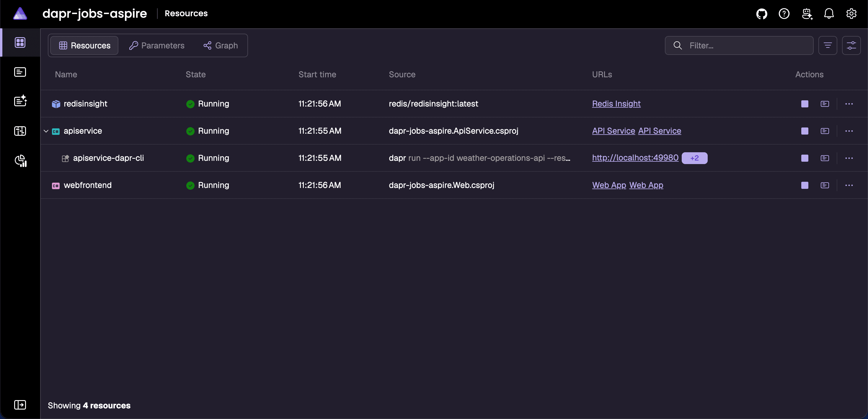Expand the sidebar navigation panel
868x419 pixels.
pos(20,405)
